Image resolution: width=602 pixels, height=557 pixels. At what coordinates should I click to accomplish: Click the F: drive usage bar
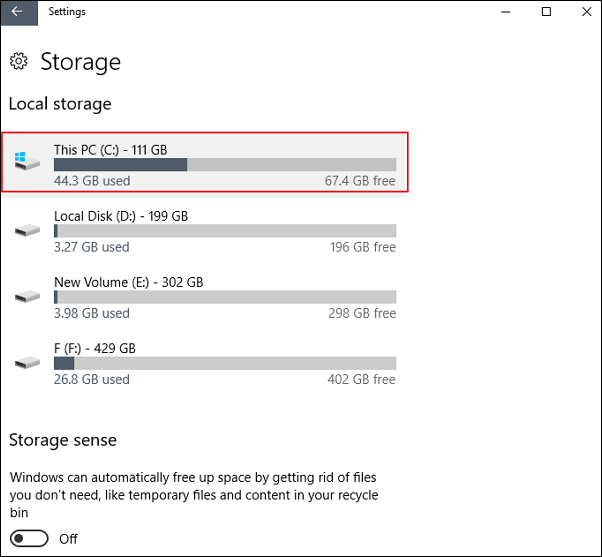point(225,363)
